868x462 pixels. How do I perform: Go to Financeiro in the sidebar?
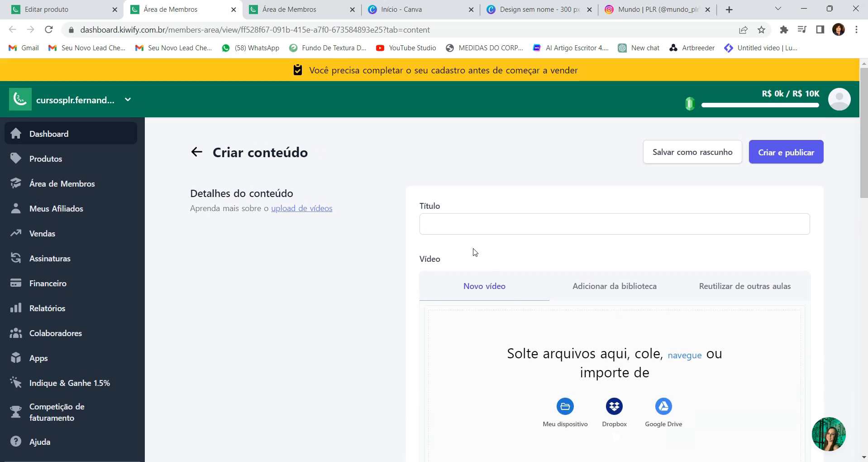click(x=48, y=284)
